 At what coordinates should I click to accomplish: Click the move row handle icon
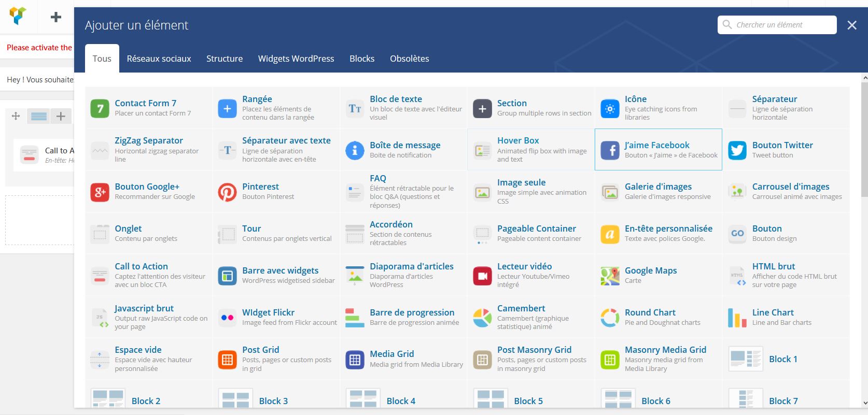[x=16, y=116]
